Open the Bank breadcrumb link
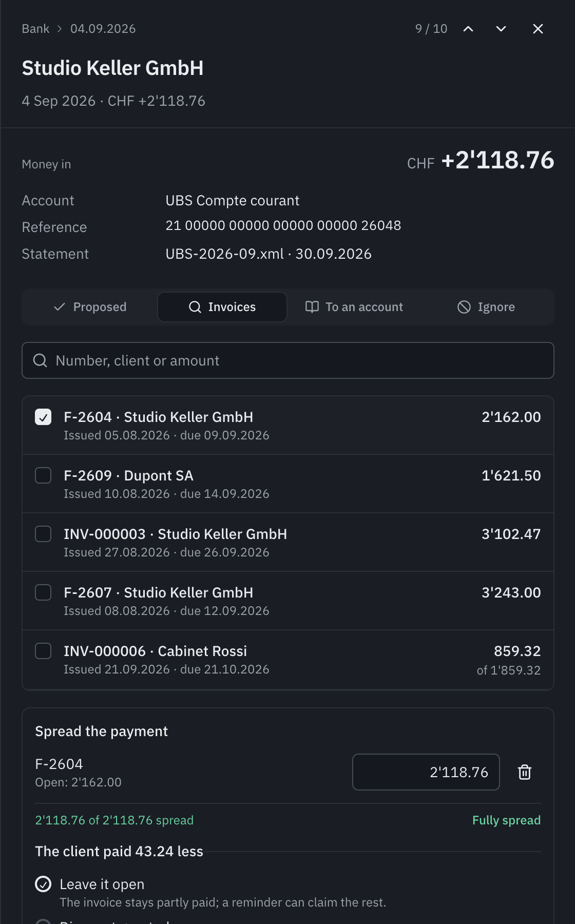Image resolution: width=575 pixels, height=924 pixels. click(35, 29)
